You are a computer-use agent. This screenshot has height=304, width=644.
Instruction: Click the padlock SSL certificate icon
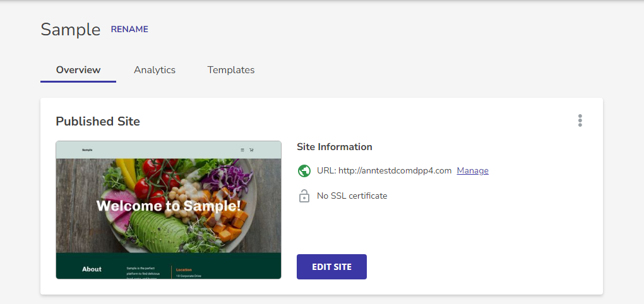tap(304, 196)
